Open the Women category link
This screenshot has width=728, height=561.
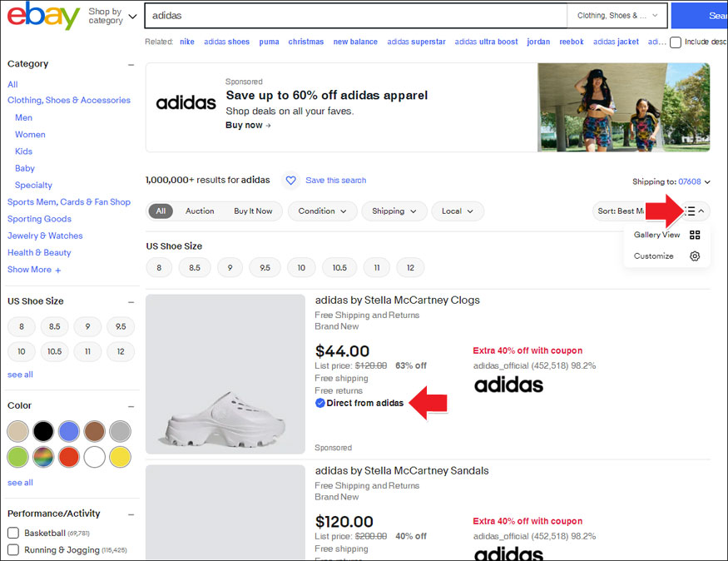point(30,134)
